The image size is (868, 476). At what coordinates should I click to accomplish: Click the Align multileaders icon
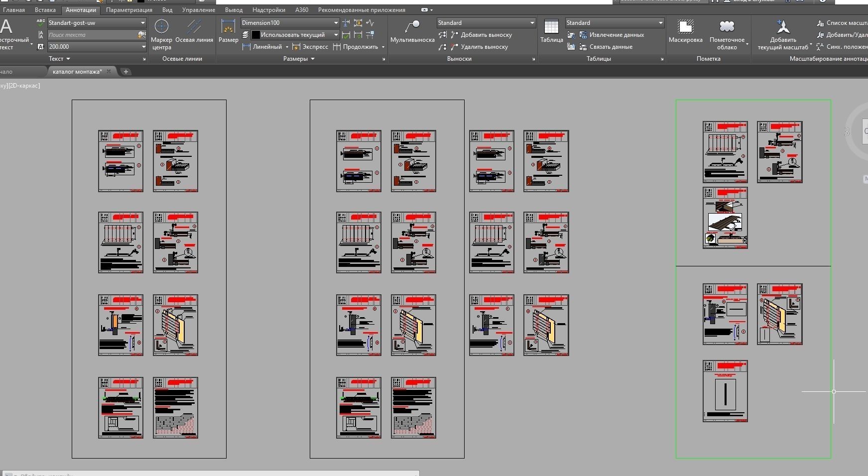pyautogui.click(x=442, y=35)
